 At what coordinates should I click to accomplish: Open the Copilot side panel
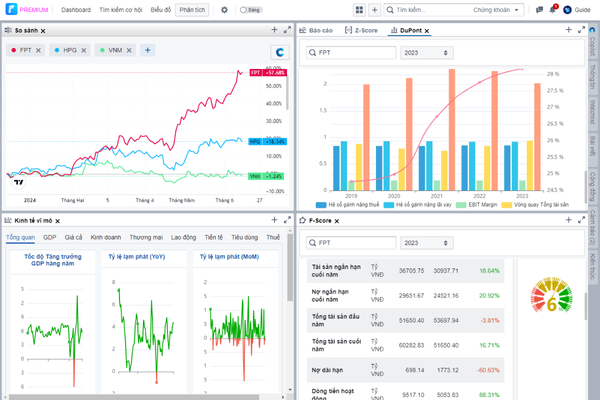click(592, 43)
